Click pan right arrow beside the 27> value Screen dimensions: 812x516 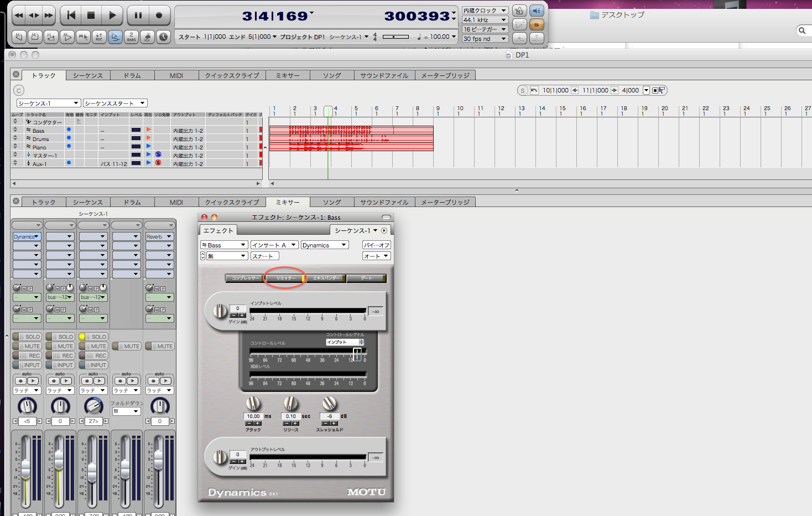click(106, 421)
